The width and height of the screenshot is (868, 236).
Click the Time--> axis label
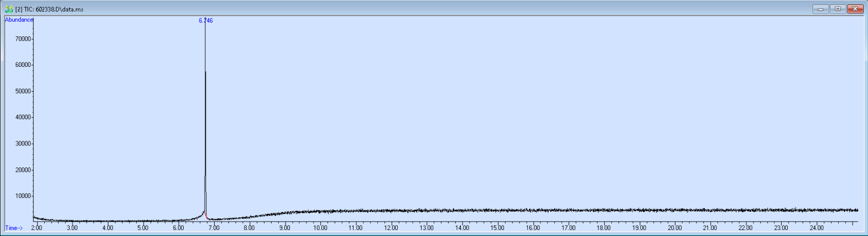(14, 228)
